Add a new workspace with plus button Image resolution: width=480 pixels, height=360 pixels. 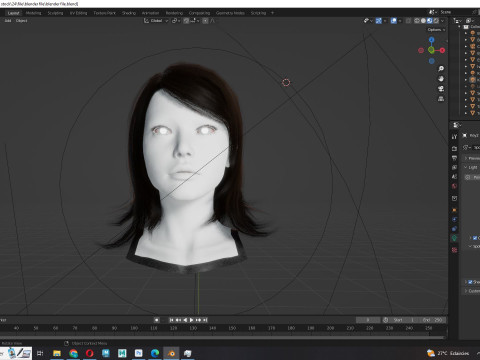click(x=272, y=13)
